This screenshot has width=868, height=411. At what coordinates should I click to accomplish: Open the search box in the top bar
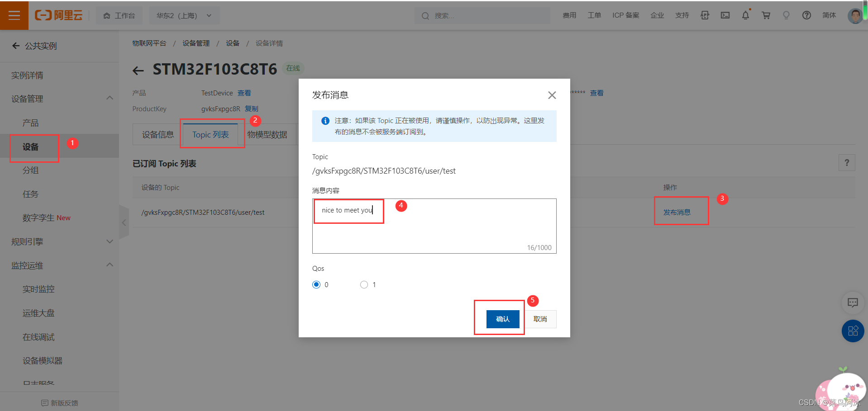click(x=482, y=15)
